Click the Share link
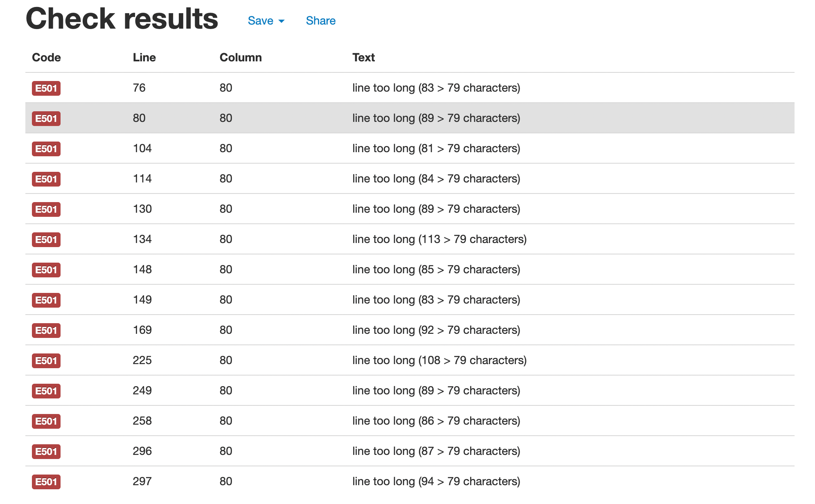The height and width of the screenshot is (504, 815). tap(320, 21)
